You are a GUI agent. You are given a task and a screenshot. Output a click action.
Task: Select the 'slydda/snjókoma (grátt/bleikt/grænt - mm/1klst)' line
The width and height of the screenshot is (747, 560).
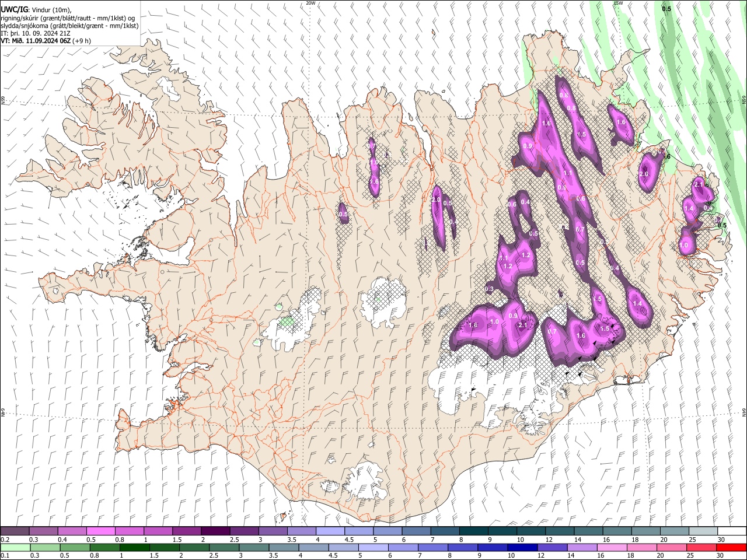(x=69, y=26)
